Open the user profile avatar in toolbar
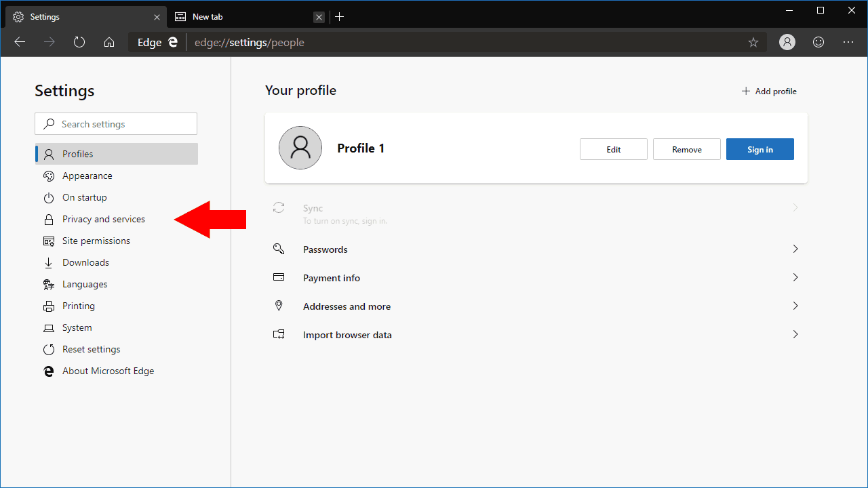Screen dimensions: 868x488 click(787, 42)
